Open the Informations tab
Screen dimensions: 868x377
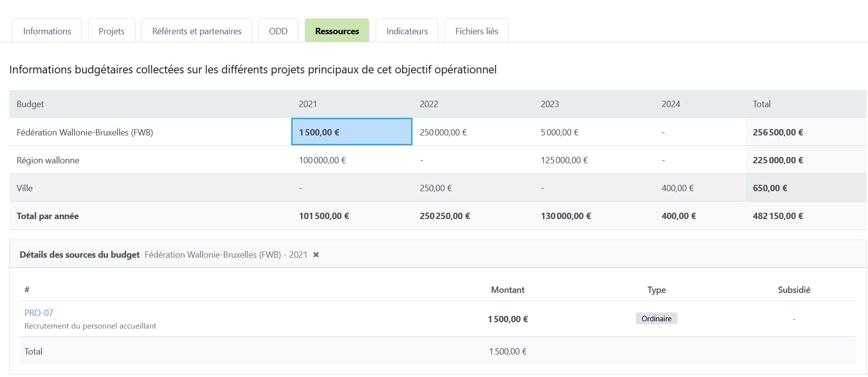pyautogui.click(x=47, y=31)
